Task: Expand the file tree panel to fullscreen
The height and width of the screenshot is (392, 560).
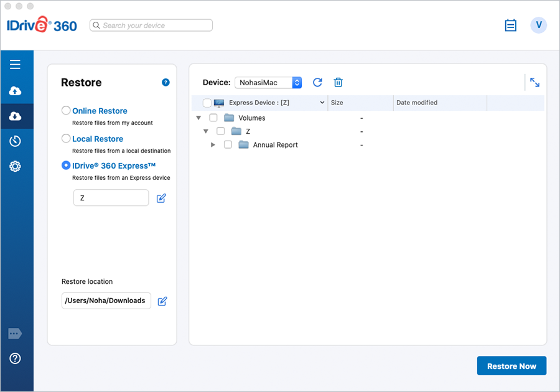Action: coord(534,82)
